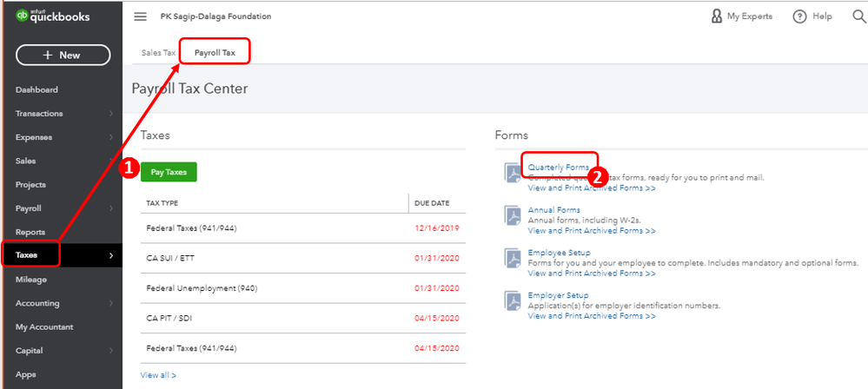Click the View all taxes link
Screen dimensions: 868x389
pyautogui.click(x=158, y=375)
